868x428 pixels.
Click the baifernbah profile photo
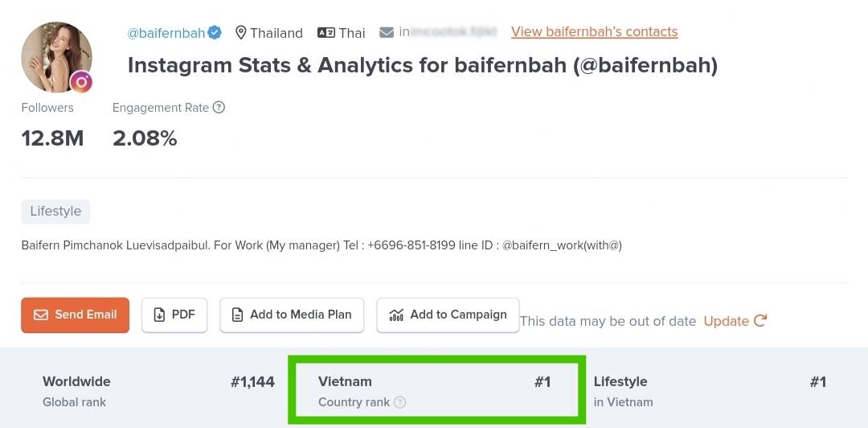[56, 57]
